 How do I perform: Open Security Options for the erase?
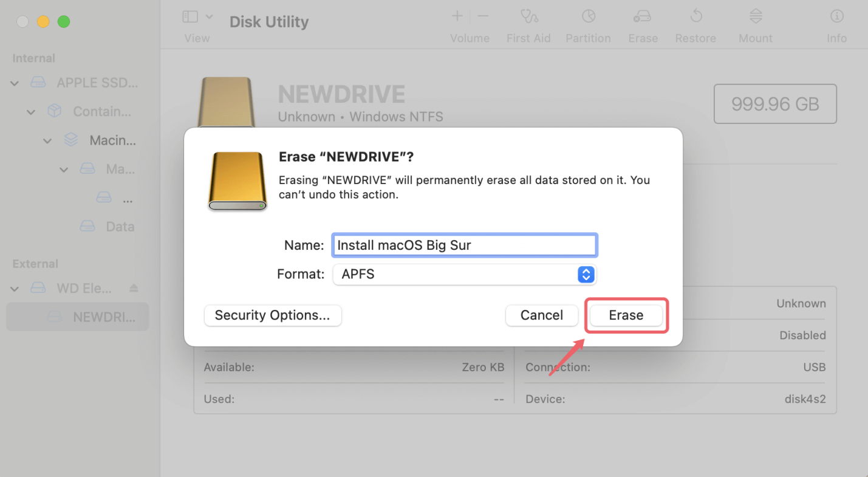click(272, 315)
